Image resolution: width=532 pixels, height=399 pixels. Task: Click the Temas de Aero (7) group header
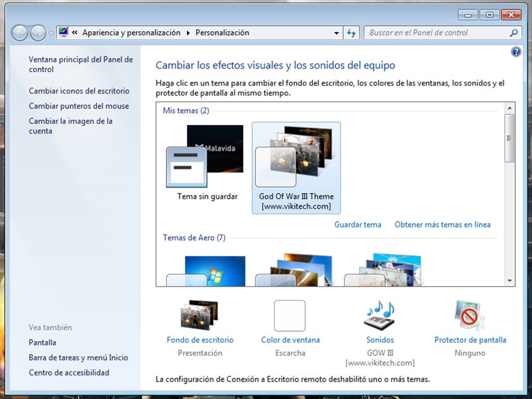coord(194,238)
